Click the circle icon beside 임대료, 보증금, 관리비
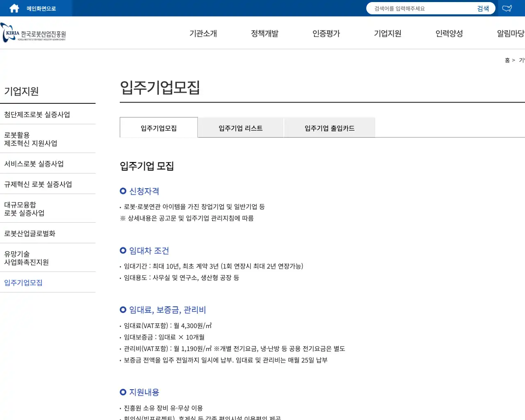 (123, 310)
